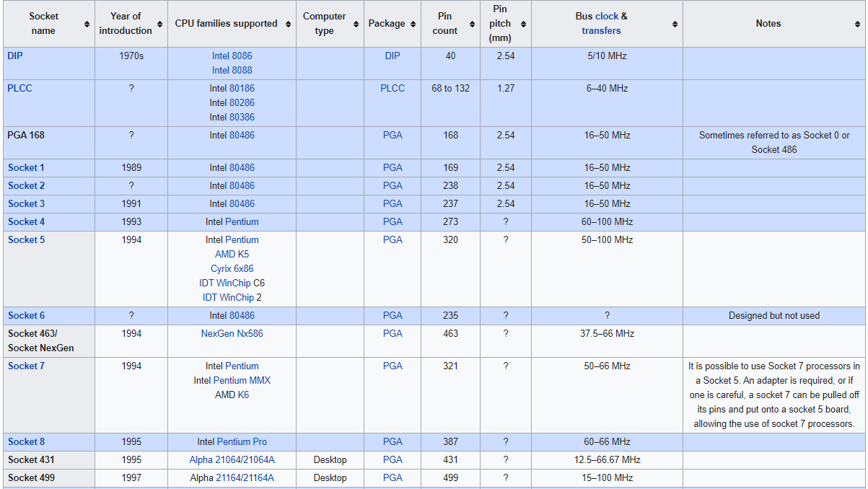
Task: Select the 6–40 MHz bus clock cell
Action: 608,103
